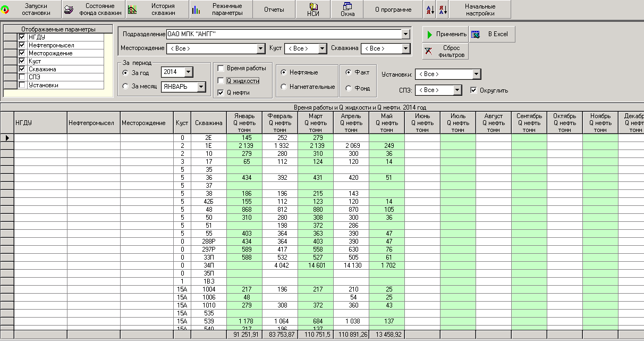Click the sort ascending А-Я icon
Viewport: 644px width, 341px height.
tap(430, 9)
